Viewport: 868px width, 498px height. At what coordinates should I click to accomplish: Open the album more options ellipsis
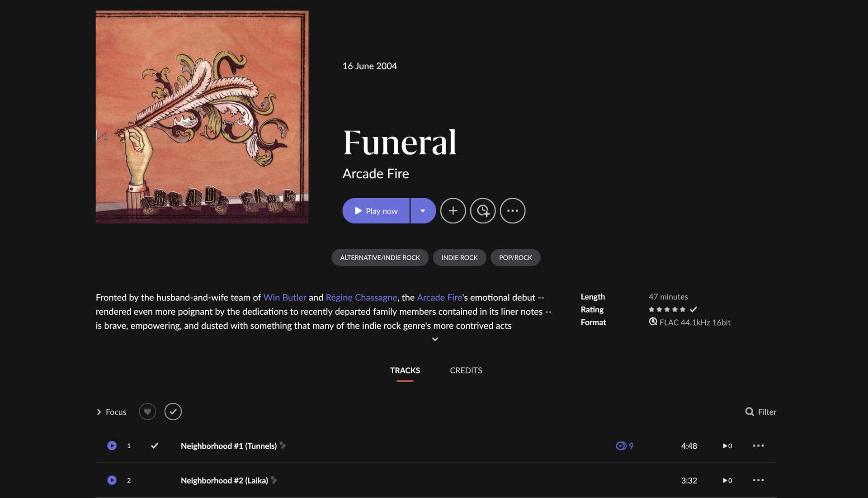point(513,211)
